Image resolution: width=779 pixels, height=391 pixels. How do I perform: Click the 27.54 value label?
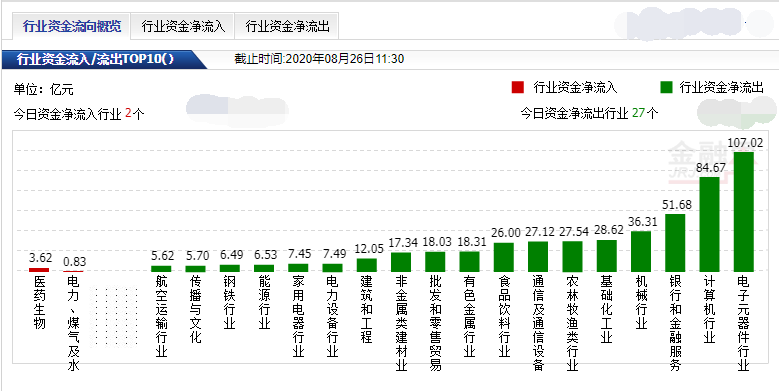coord(573,232)
